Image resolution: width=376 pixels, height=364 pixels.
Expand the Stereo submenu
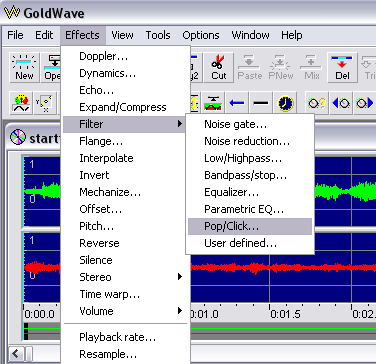pyautogui.click(x=124, y=277)
